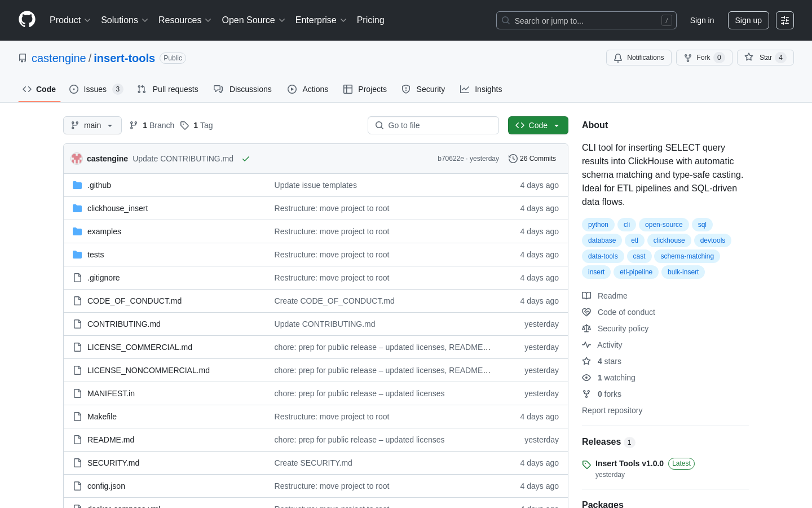The height and width of the screenshot is (508, 812).
Task: Open the insert-tools repository link
Action: pyautogui.click(x=124, y=58)
